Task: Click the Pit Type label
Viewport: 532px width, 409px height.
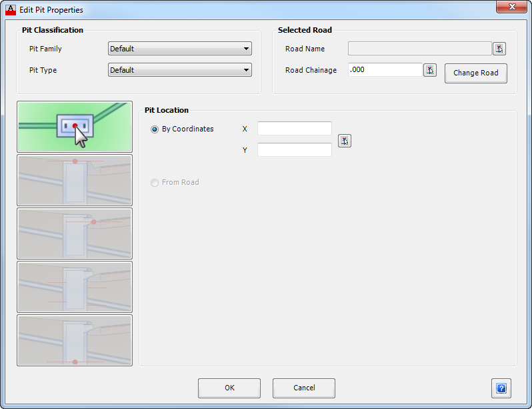Action: pos(43,70)
